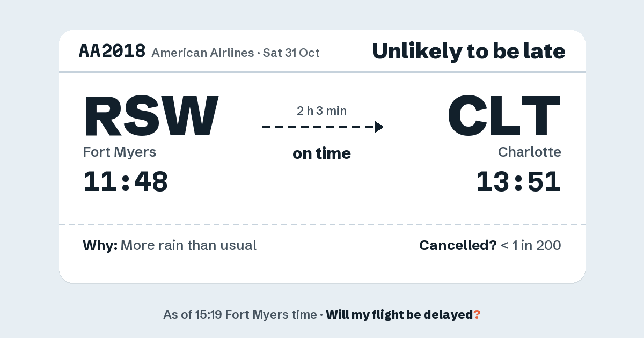Click the Charlotte city name
Screen dimensions: 644x338
pyautogui.click(x=530, y=152)
